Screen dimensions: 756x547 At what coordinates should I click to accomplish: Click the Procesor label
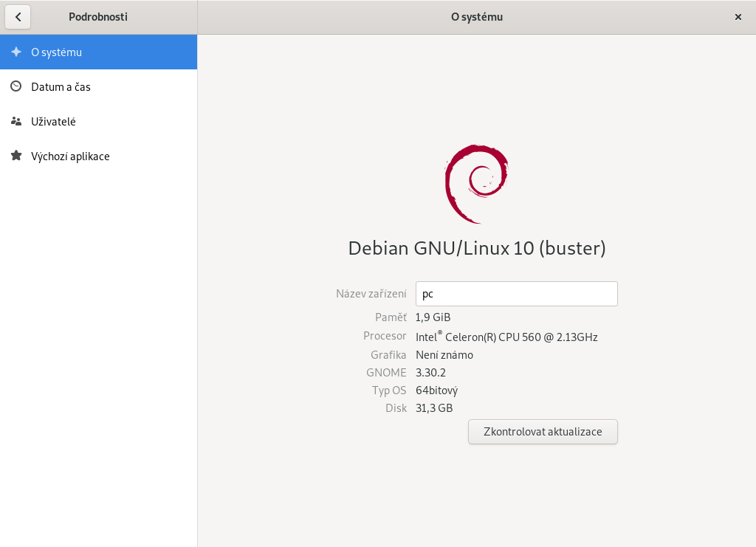[x=385, y=335]
